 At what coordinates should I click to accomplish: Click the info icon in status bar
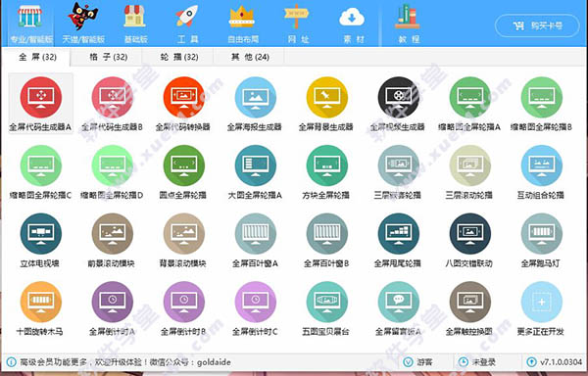12,362
